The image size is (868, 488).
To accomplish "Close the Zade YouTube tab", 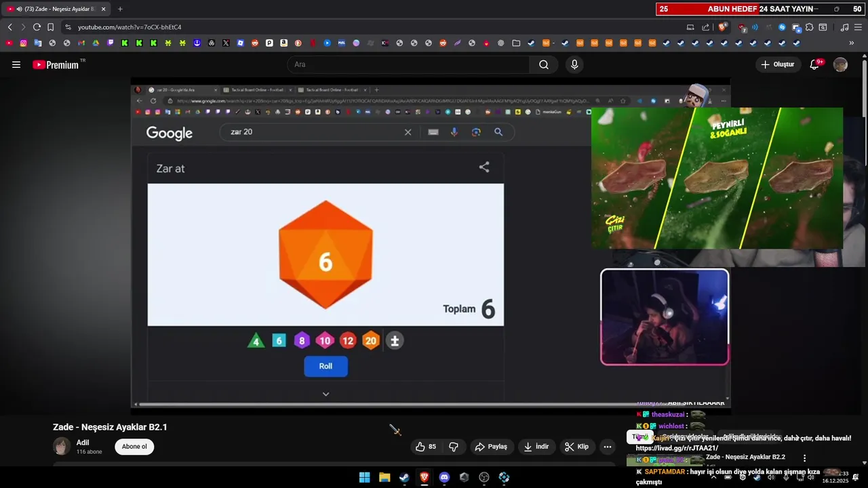I will 104,9.
